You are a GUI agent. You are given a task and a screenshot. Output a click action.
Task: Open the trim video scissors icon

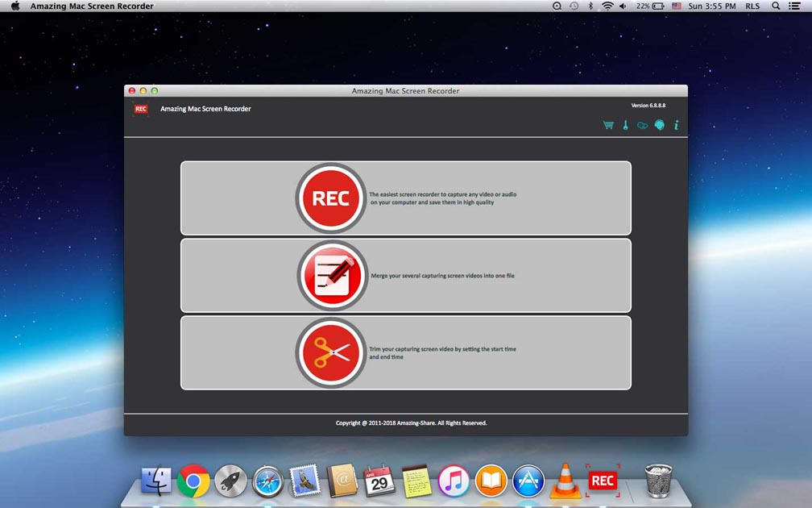pyautogui.click(x=330, y=352)
